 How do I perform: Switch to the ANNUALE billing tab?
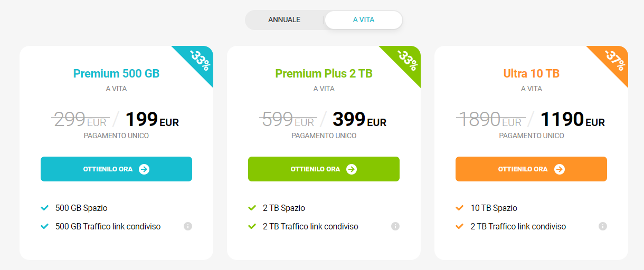pyautogui.click(x=285, y=20)
